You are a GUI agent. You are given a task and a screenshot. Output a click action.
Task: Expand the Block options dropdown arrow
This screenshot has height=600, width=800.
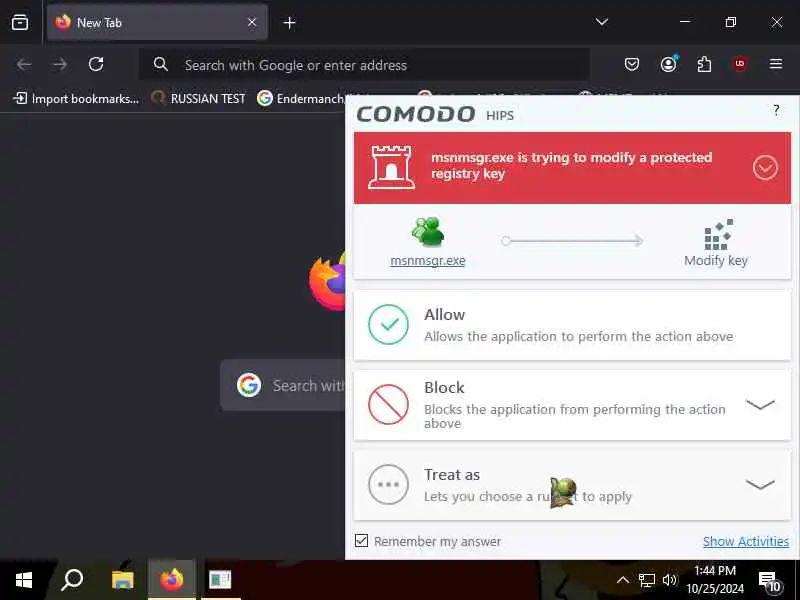point(760,405)
